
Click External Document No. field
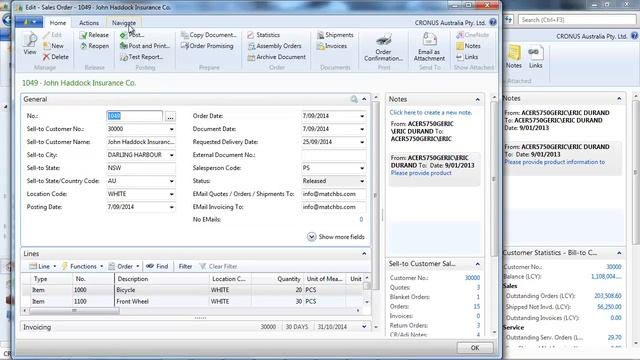(x=334, y=155)
